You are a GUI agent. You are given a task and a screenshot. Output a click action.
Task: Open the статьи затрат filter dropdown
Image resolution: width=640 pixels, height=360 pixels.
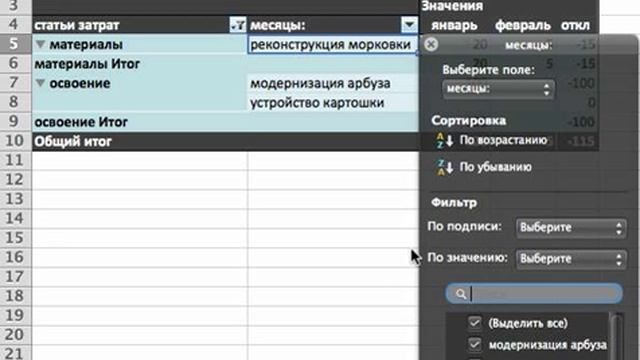[238, 25]
